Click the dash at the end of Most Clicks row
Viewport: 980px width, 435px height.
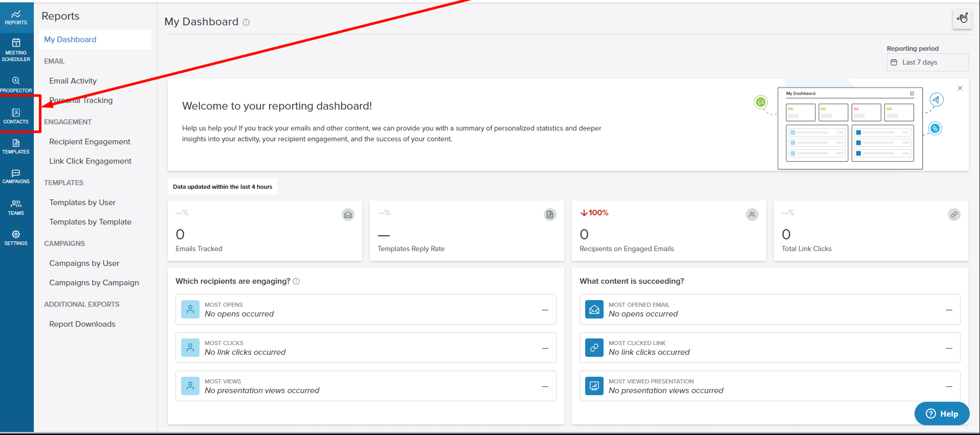coord(545,348)
